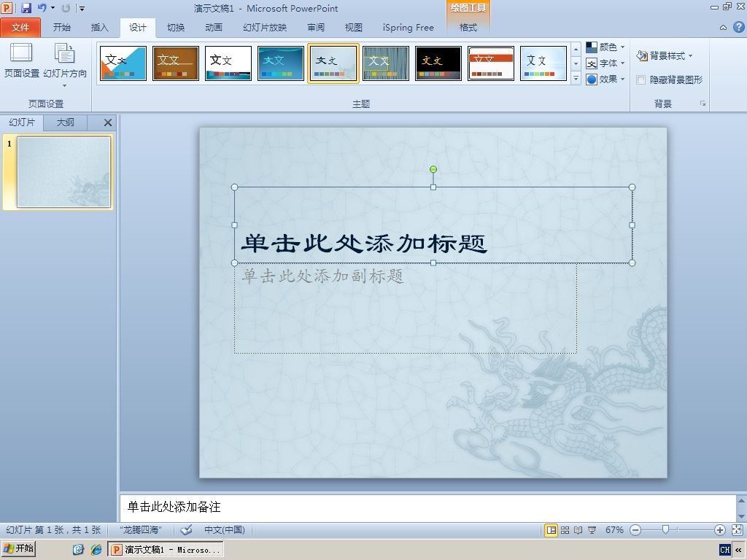Click the zoom out minus button

coord(635,530)
